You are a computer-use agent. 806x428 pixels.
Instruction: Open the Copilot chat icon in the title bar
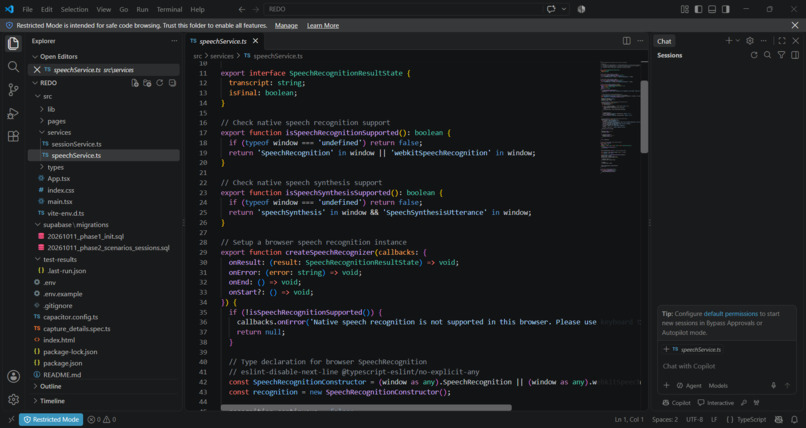[551, 9]
